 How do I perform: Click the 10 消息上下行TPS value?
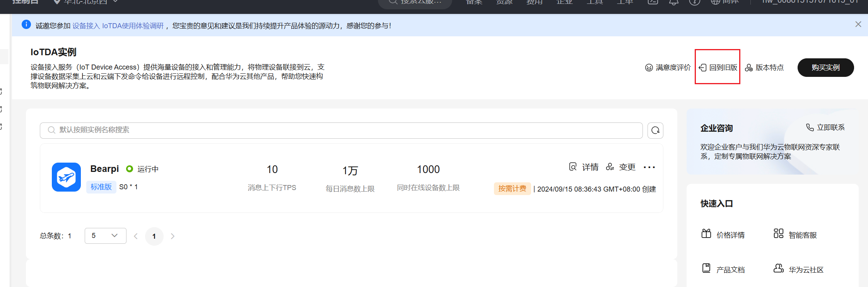pyautogui.click(x=272, y=170)
